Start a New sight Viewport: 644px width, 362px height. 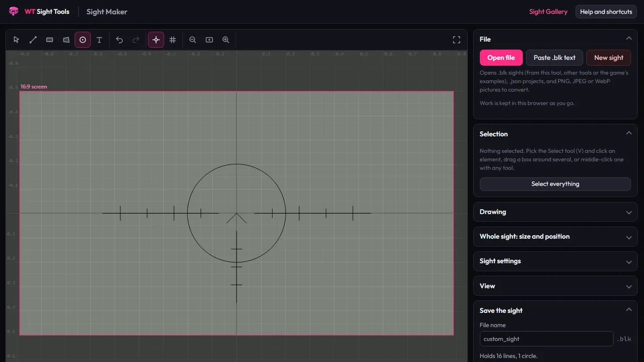609,58
